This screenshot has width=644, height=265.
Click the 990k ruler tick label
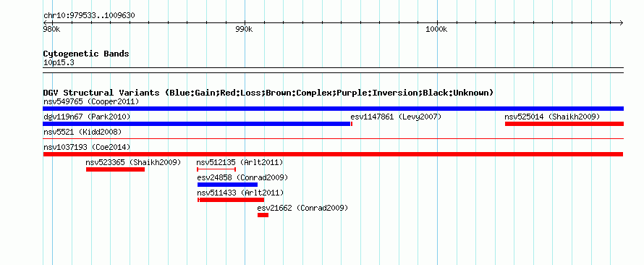tap(244, 30)
